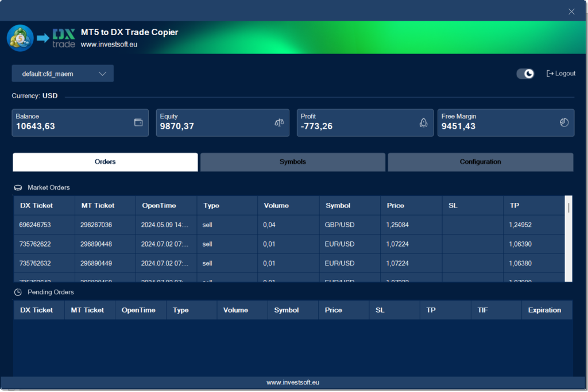Log out using the Logout button
Viewport: 588px width, 392px height.
pos(561,74)
